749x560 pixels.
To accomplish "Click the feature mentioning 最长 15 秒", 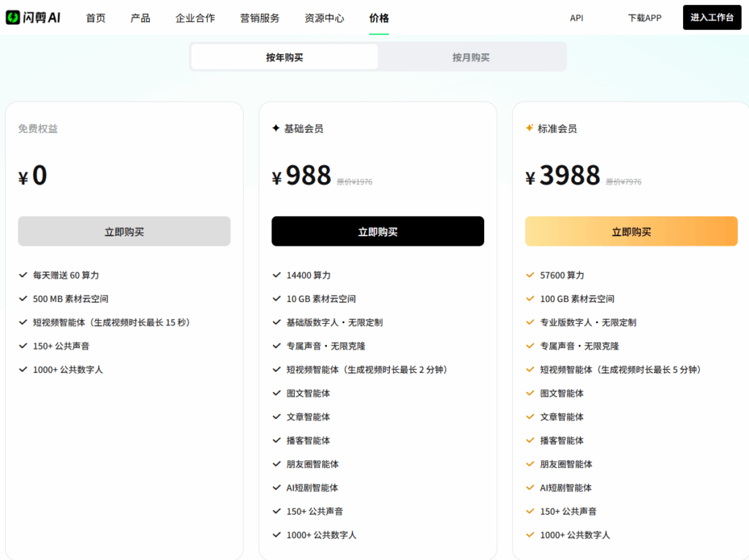I will 113,322.
